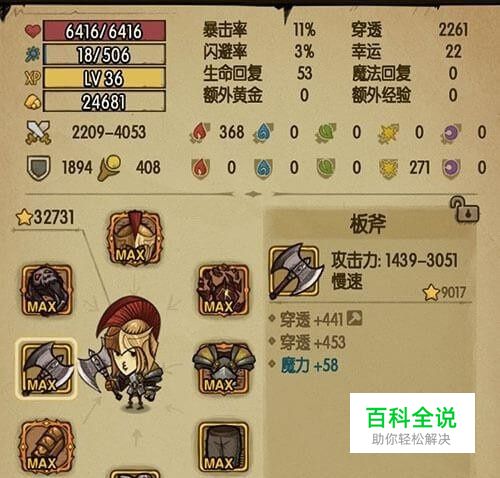Select the red-plumed helmet equipment slot
Screen dimensions: 500x478
click(135, 238)
